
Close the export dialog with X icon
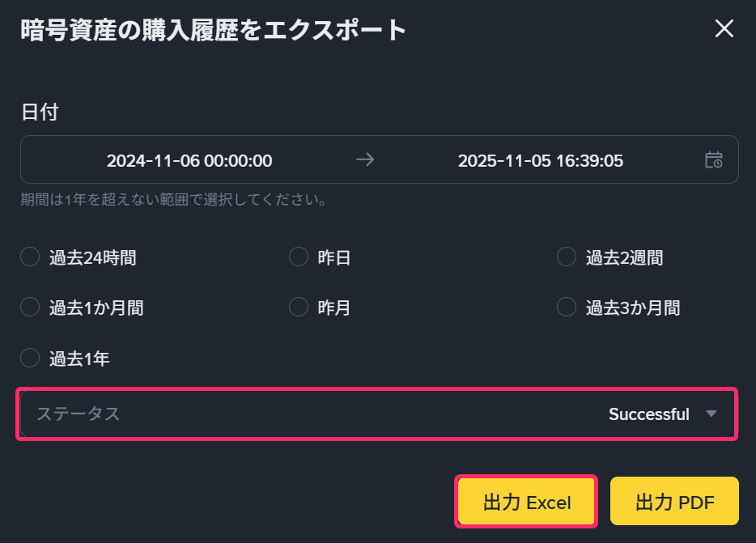click(724, 29)
